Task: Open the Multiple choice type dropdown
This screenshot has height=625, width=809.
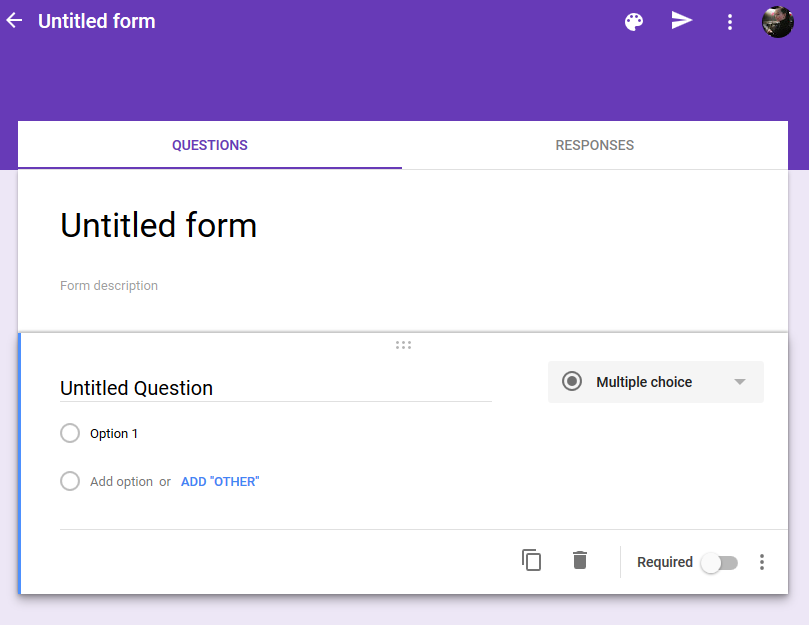Action: coord(644,382)
